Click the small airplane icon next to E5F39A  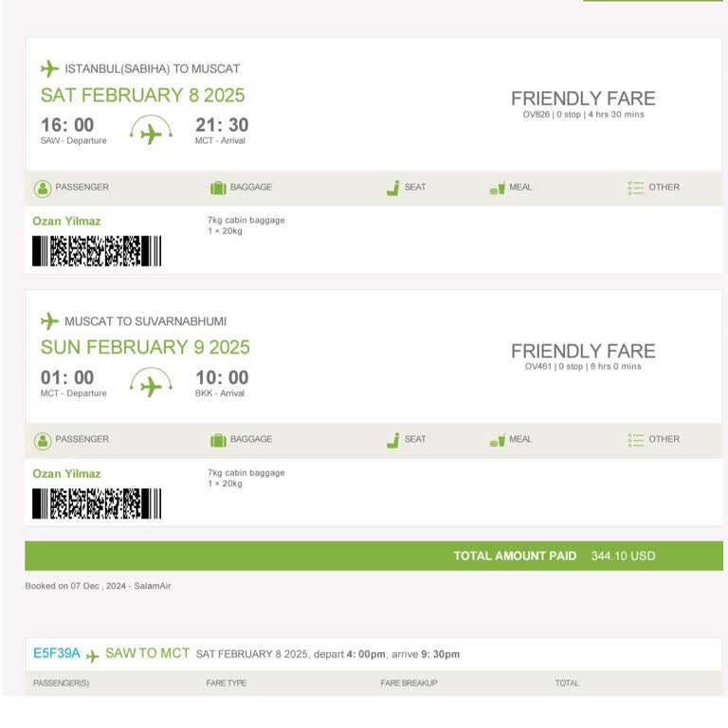coord(93,656)
